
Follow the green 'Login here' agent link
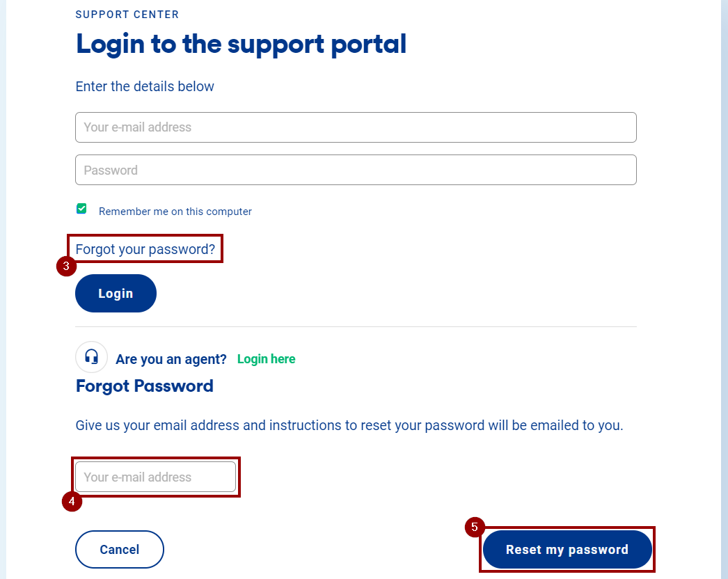[x=266, y=359]
